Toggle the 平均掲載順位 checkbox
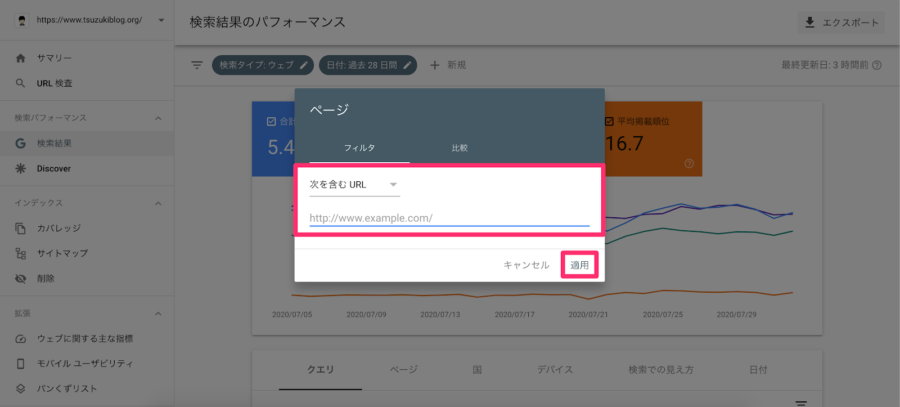The width and height of the screenshot is (900, 407). (610, 122)
